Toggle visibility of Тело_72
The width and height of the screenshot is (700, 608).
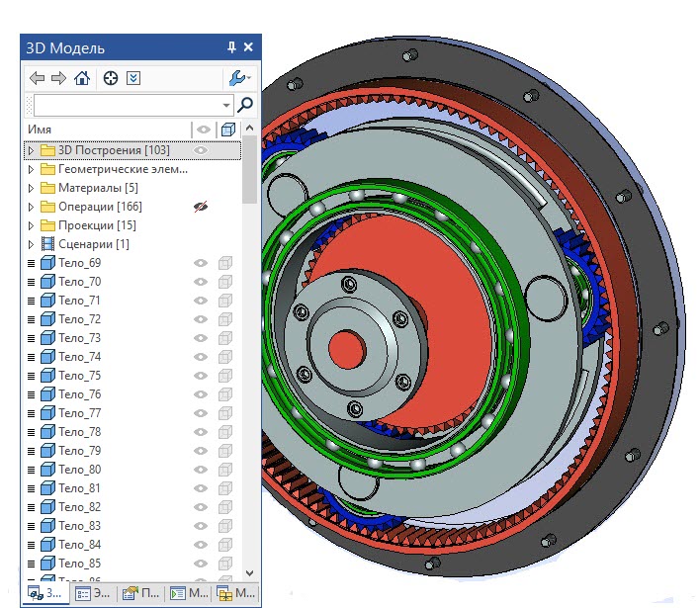(201, 319)
